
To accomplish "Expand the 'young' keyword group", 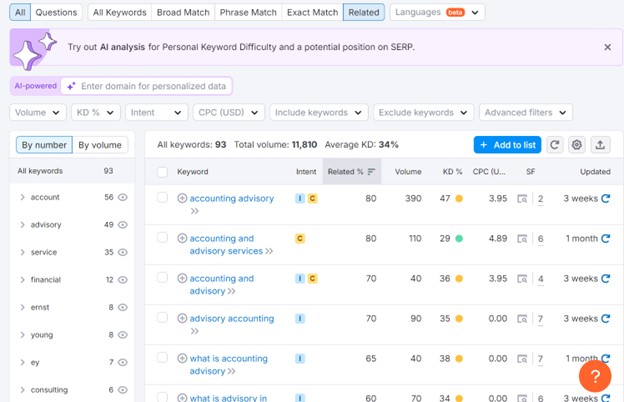I will click(22, 335).
